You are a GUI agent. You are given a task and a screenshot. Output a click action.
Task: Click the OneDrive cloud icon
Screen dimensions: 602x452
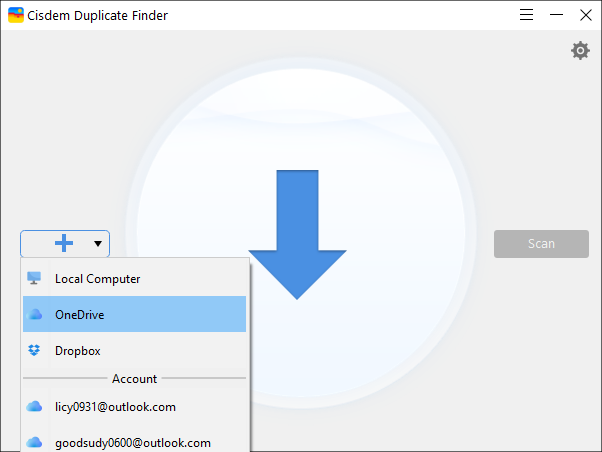[35, 314]
